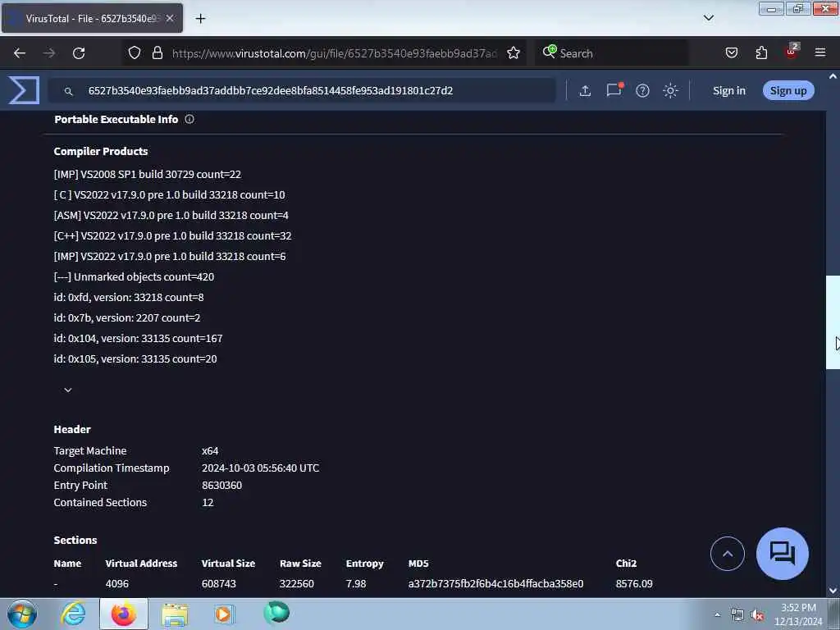
Task: Toggle the light/dark theme sun icon
Action: (670, 91)
